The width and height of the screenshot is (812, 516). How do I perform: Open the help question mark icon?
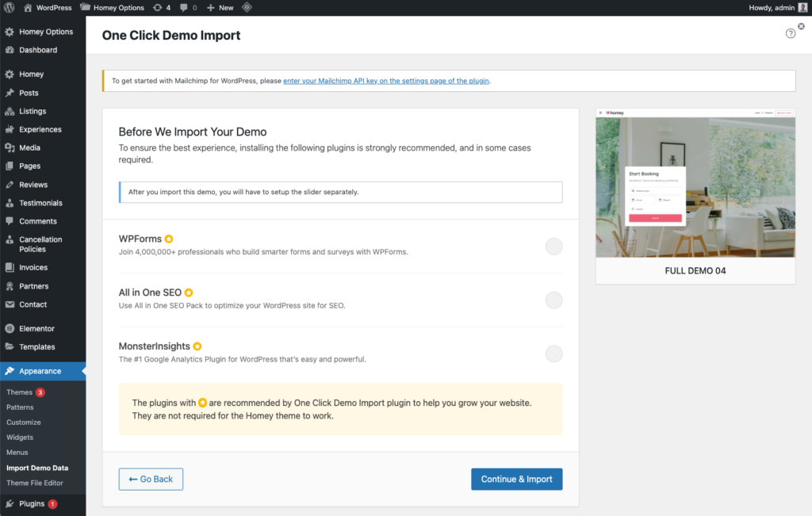pos(791,33)
